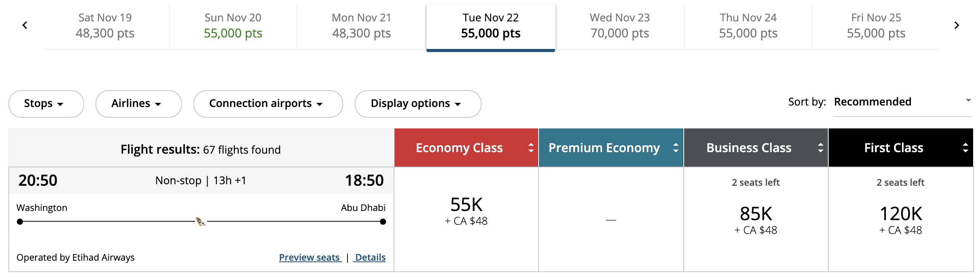Select the Sun Nov 20 date tab
The height and width of the screenshot is (279, 980).
pos(233,26)
